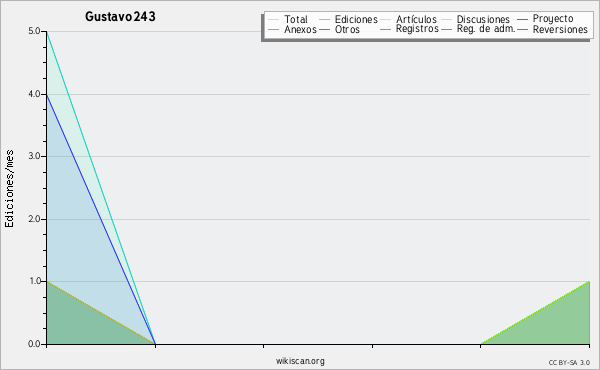Click the cyan Total legend color line
The height and width of the screenshot is (370, 600).
coord(273,19)
